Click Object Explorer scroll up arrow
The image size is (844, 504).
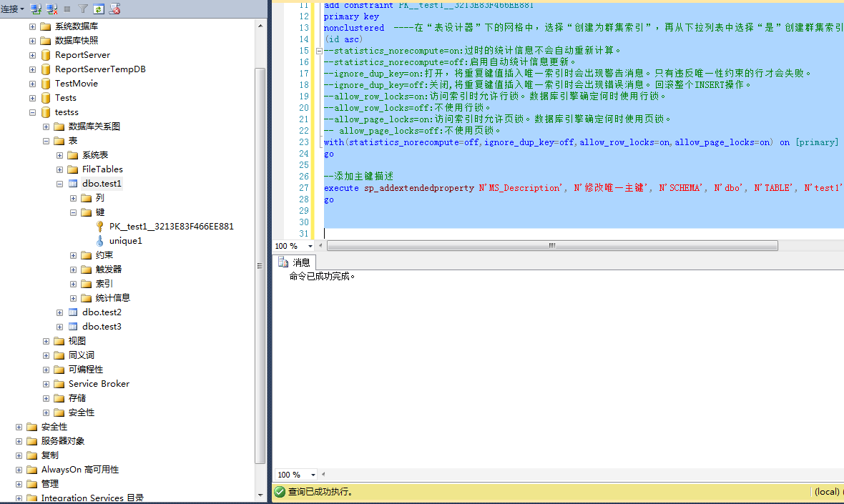click(260, 26)
